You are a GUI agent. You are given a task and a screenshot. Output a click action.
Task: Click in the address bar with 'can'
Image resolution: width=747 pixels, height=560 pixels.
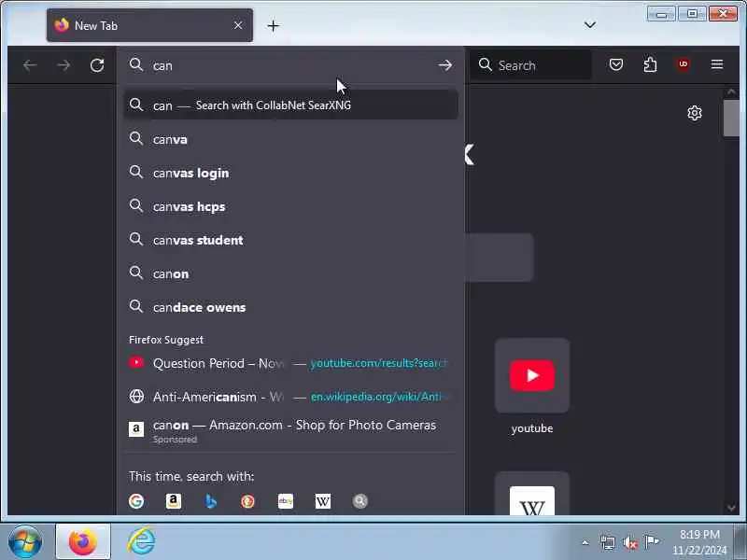(x=290, y=65)
